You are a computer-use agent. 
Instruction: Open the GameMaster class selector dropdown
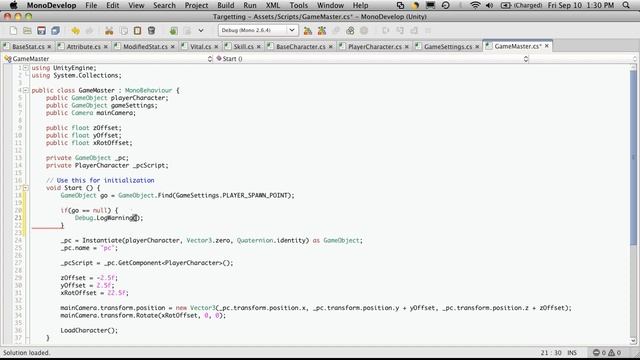[108, 59]
